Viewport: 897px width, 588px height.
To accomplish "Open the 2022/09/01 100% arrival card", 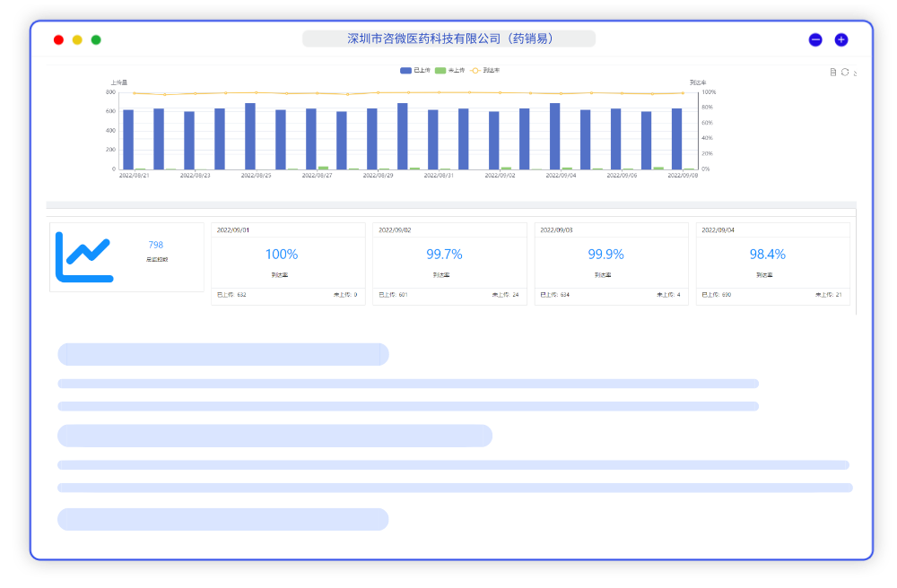I will tap(288, 264).
